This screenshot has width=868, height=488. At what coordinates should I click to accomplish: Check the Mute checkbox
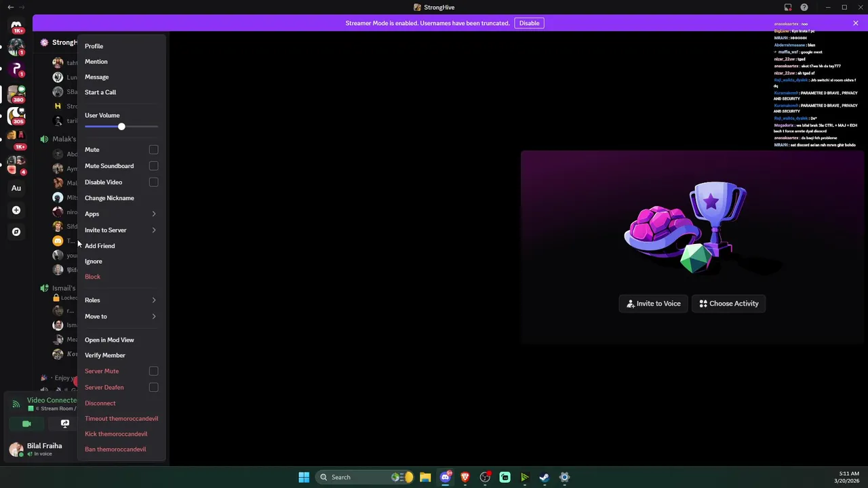[154, 150]
